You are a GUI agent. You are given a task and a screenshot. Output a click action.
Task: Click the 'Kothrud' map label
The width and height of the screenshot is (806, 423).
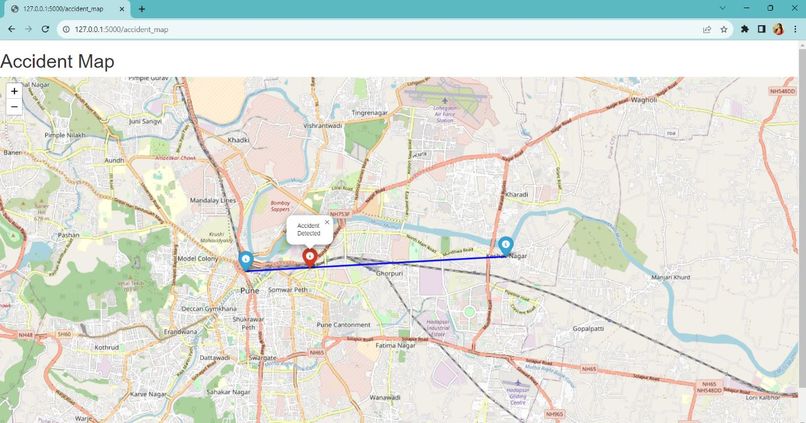(x=106, y=347)
